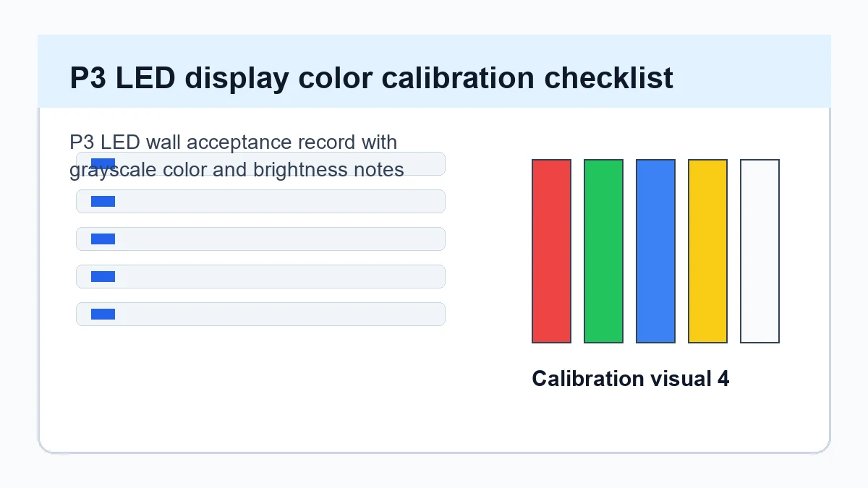This screenshot has width=868, height=488.
Task: Click the light blue header banner
Action: click(434, 72)
